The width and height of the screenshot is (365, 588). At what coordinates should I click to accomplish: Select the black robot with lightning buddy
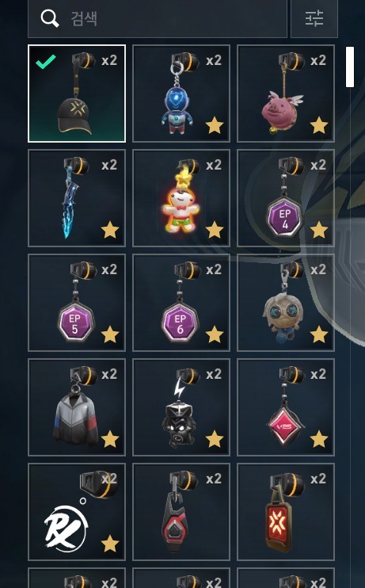[181, 407]
